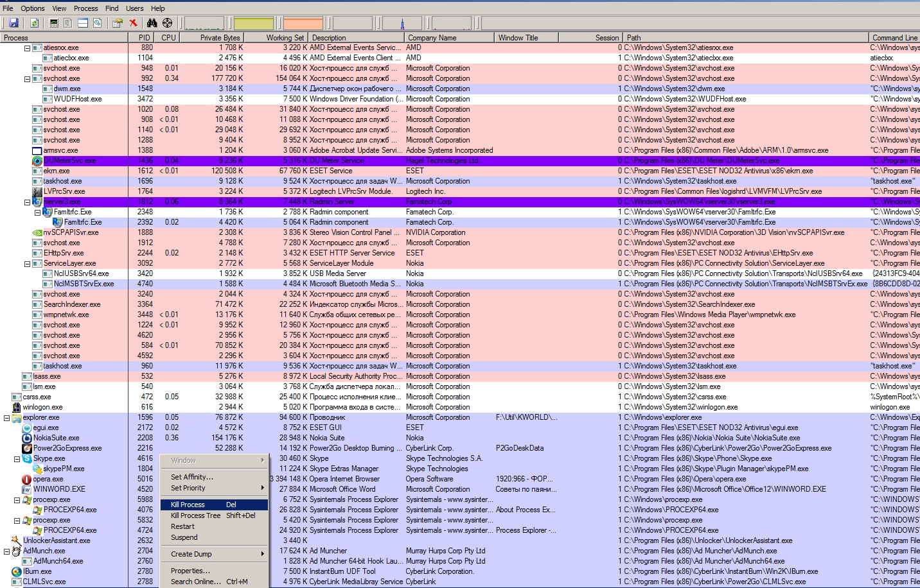Collapse the procexp.exe PID 5832 node
Viewport: 920px width, 588px height.
click(x=17, y=520)
